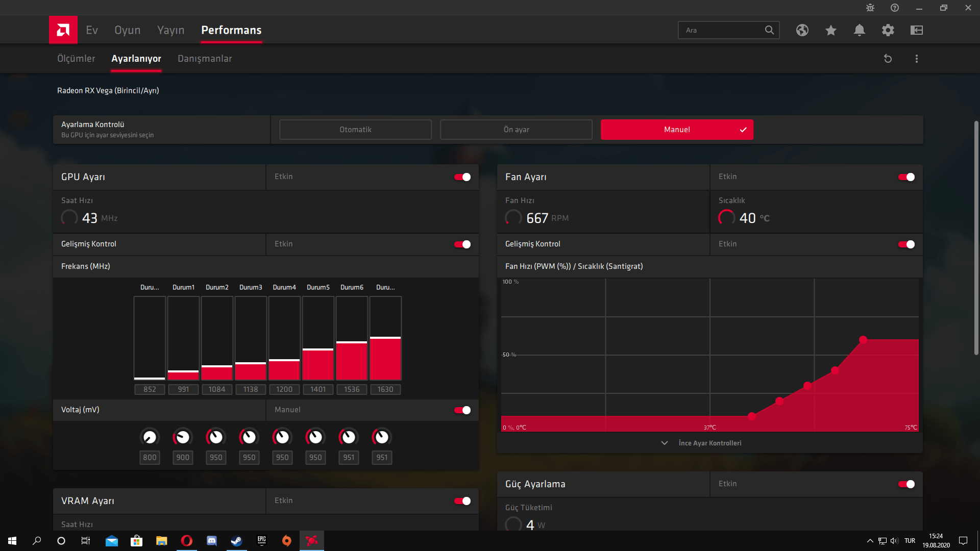This screenshot has width=980, height=551.
Task: Switch to the Oyun tab
Action: (127, 30)
